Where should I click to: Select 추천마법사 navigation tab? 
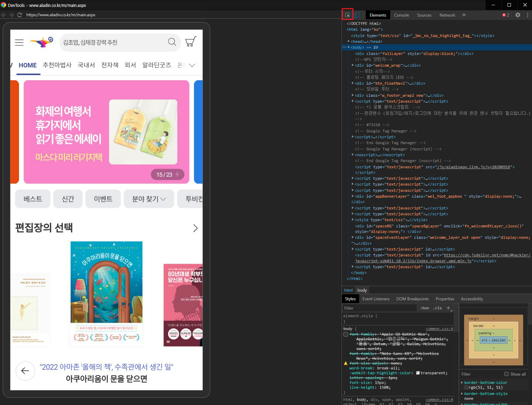[57, 65]
